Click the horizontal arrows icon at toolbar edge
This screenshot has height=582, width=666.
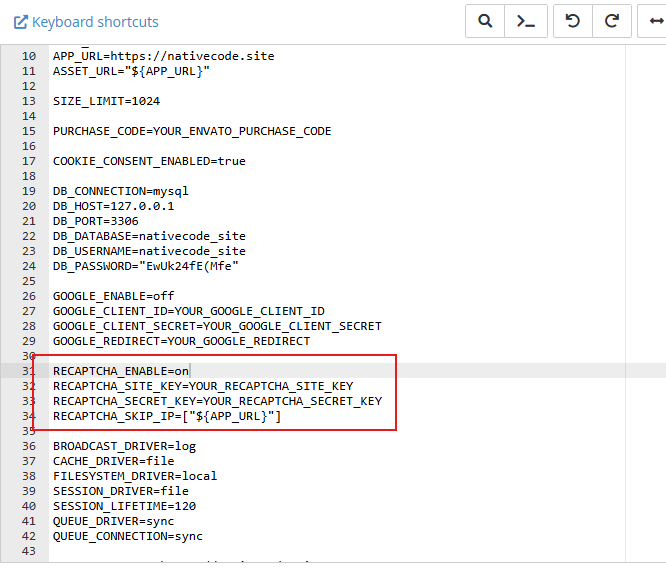[x=655, y=21]
